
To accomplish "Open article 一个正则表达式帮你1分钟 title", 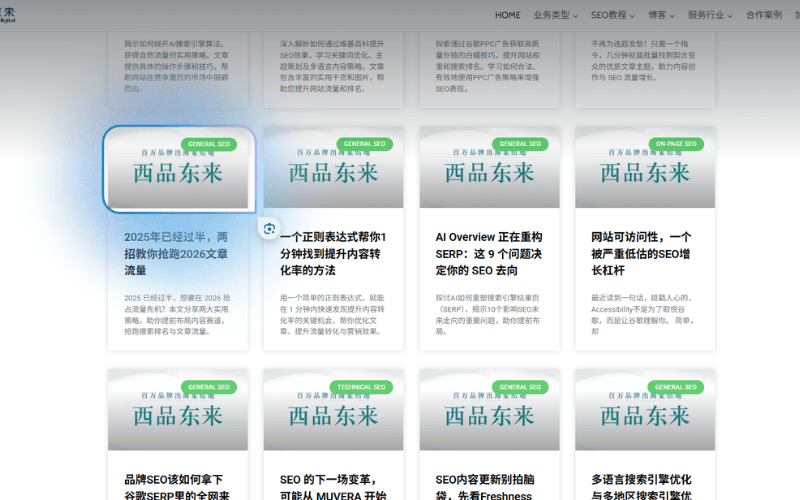I will [x=333, y=254].
